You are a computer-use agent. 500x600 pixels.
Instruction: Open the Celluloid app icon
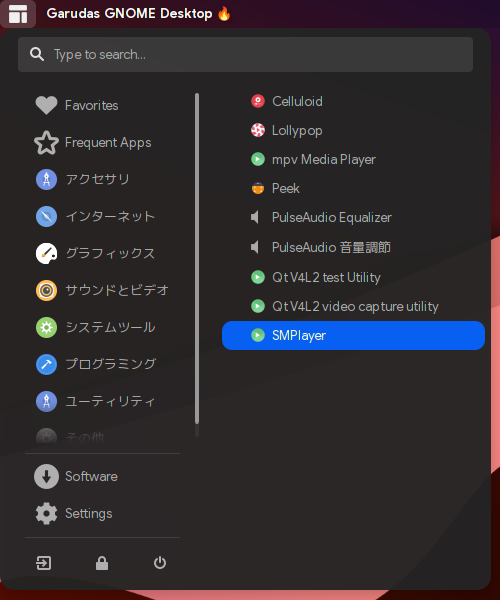click(258, 101)
